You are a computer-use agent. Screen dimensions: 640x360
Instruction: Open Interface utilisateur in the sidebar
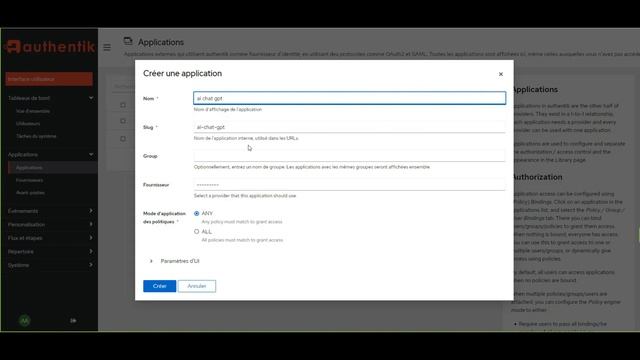tap(49, 79)
